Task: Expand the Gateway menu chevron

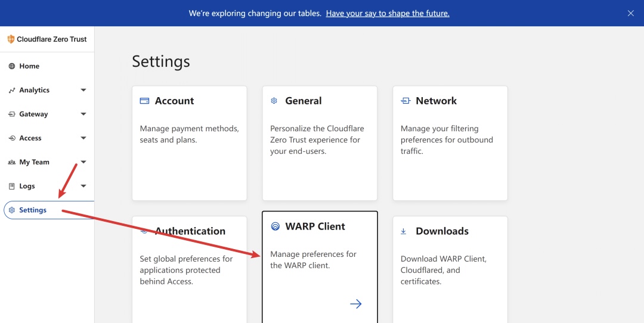Action: [83, 114]
